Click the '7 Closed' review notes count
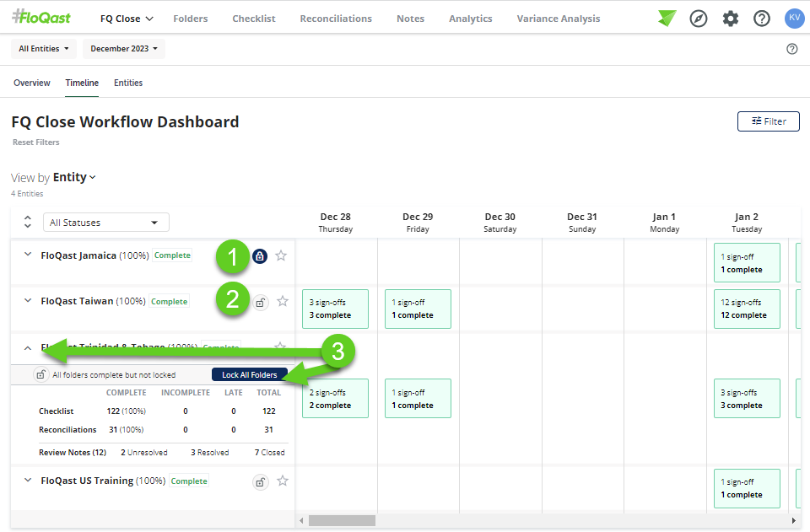Screen dimensions: 810x532 270,453
